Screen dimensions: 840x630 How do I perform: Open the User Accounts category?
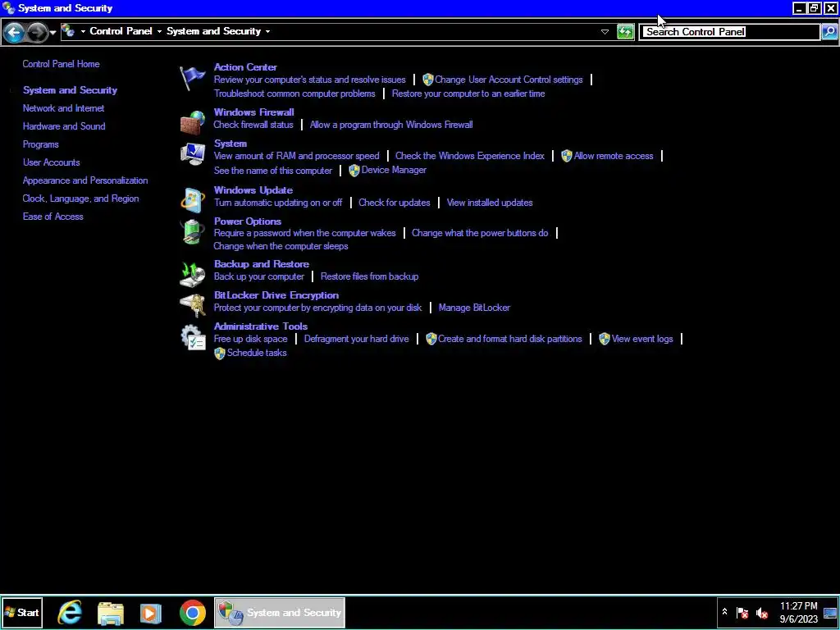[52, 162]
